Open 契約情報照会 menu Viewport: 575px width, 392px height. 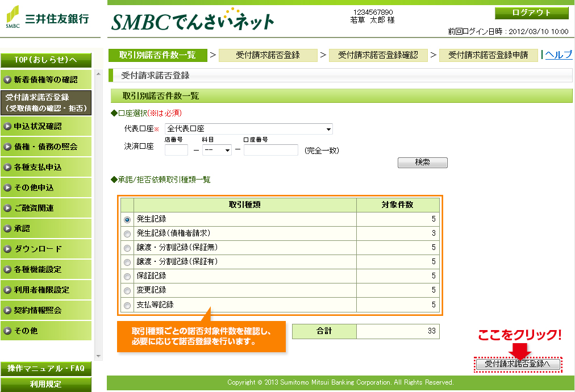tap(46, 310)
